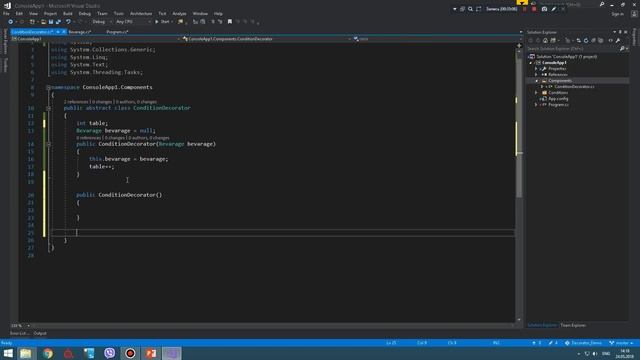Switch to the Bevarage.cs tab
The height and width of the screenshot is (360, 640).
tap(79, 32)
